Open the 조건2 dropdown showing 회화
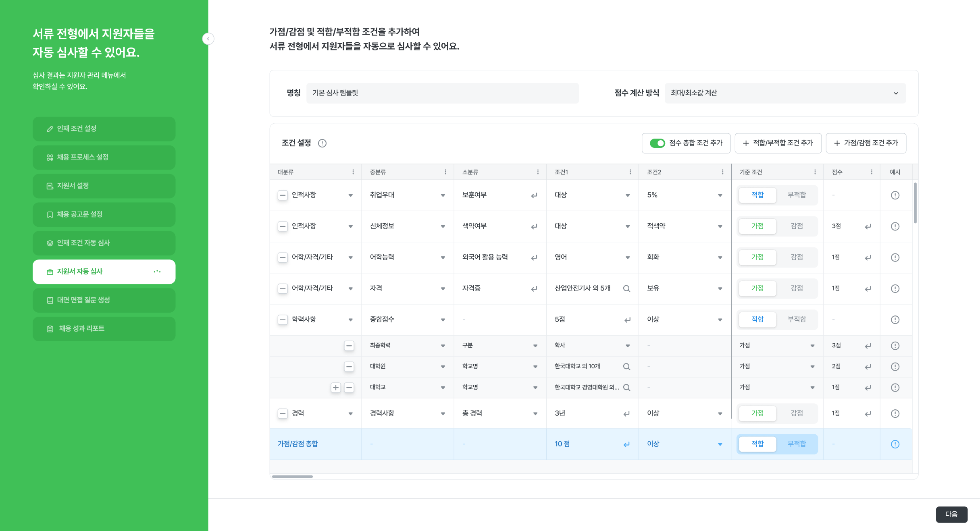The height and width of the screenshot is (531, 980). click(720, 257)
